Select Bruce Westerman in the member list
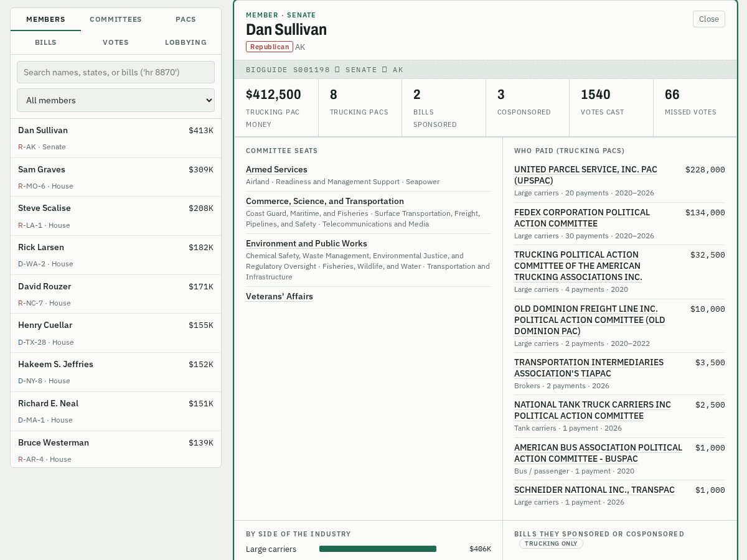This screenshot has height=560, width=747. point(116,450)
